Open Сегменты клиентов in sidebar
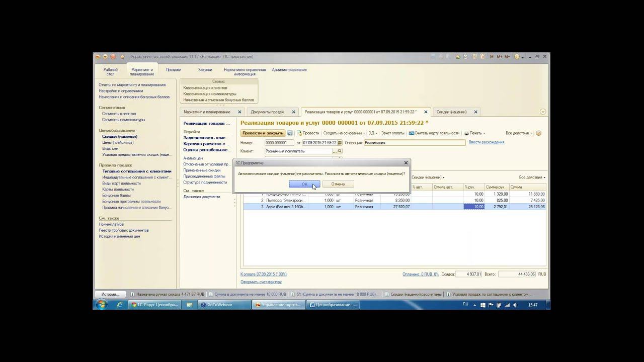 pos(119,114)
